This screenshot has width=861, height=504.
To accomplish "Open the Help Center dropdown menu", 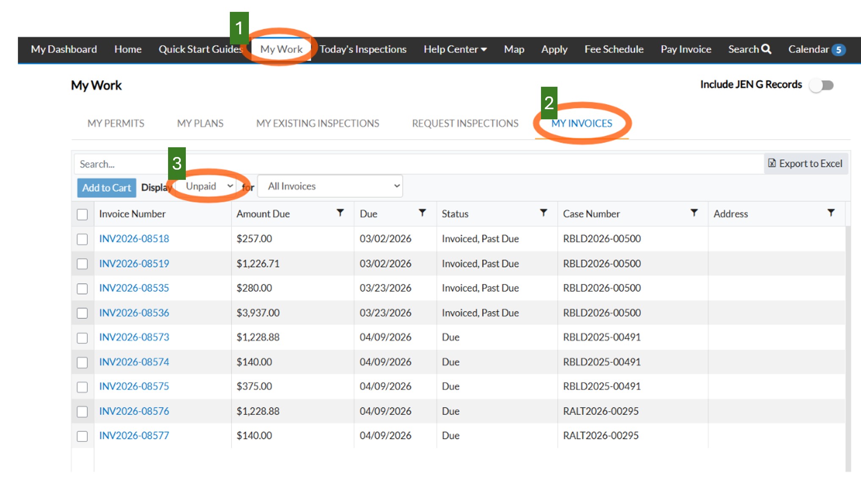I will point(455,50).
